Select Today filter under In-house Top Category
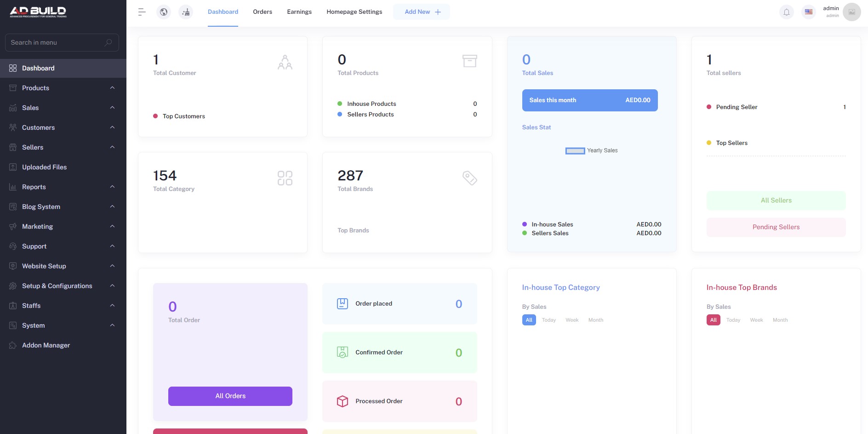This screenshot has height=434, width=868. 549,320
